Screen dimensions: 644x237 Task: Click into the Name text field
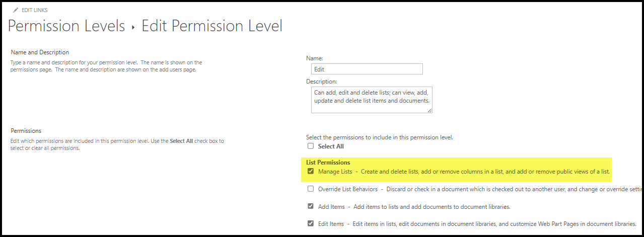(x=367, y=69)
